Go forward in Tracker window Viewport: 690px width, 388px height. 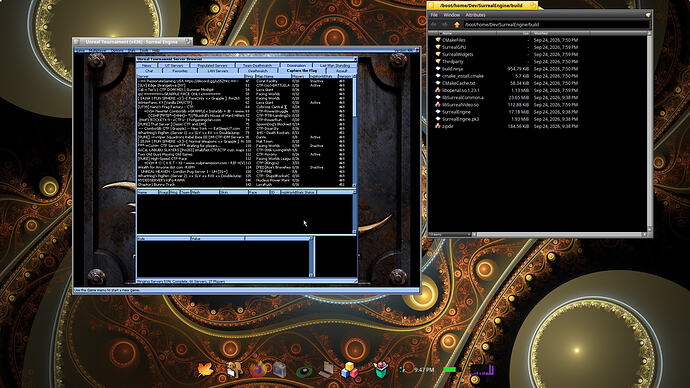(445, 25)
